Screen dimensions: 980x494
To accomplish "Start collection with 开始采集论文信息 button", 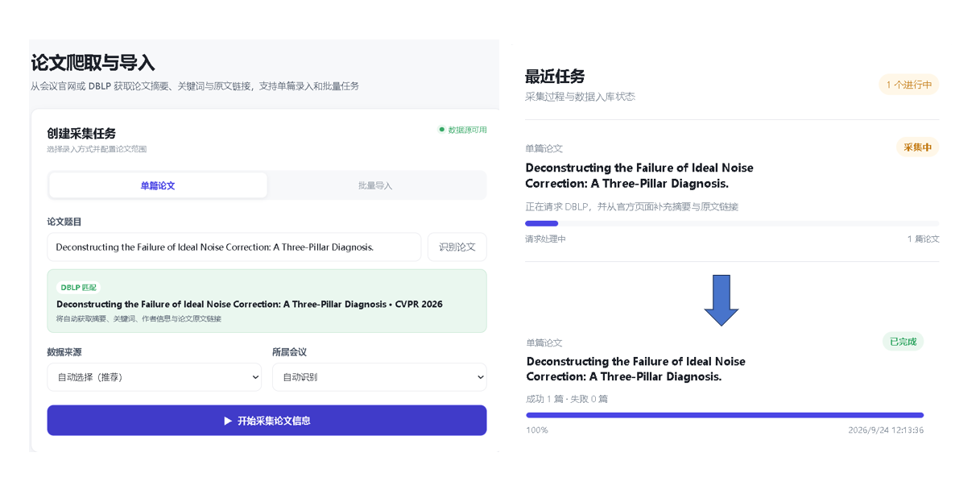I will (267, 421).
